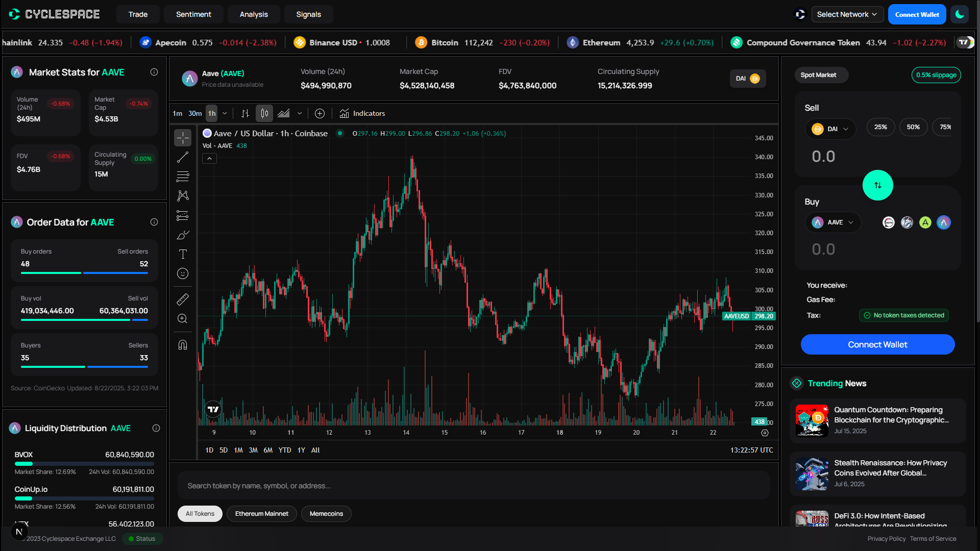
Task: Toggle the DAI quote currency switch
Action: [748, 79]
